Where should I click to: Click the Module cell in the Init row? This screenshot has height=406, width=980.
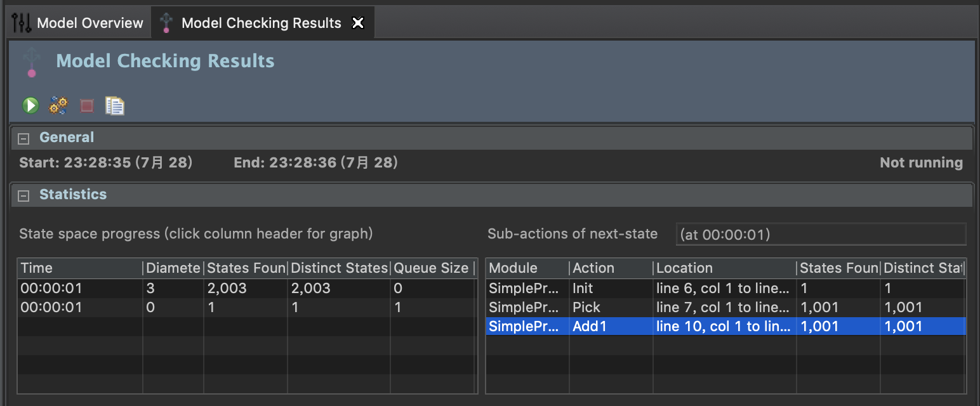tap(527, 289)
